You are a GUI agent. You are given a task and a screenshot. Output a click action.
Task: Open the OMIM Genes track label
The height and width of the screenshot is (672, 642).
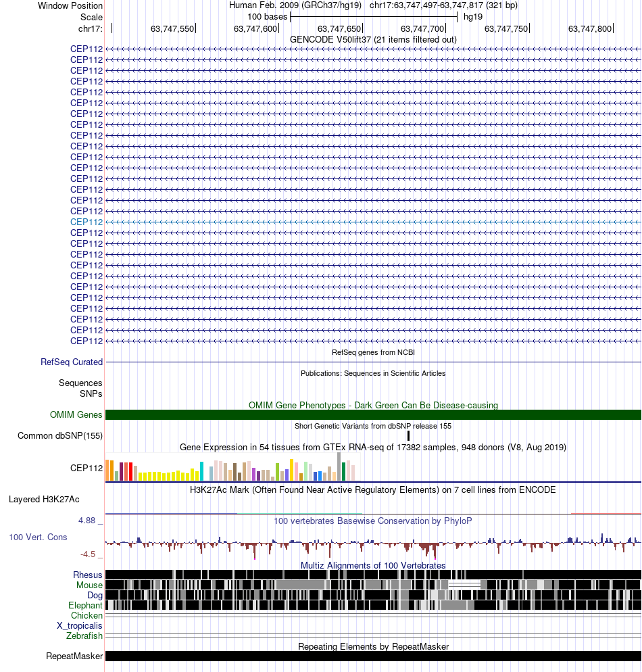tap(76, 415)
